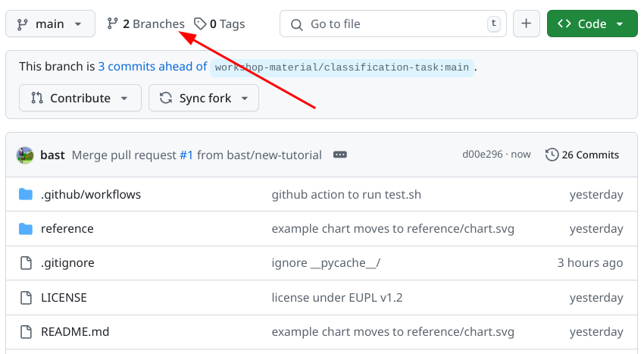This screenshot has height=354, width=644.
Task: Open commit 'license under EUPL v1.2'
Action: [x=336, y=297]
